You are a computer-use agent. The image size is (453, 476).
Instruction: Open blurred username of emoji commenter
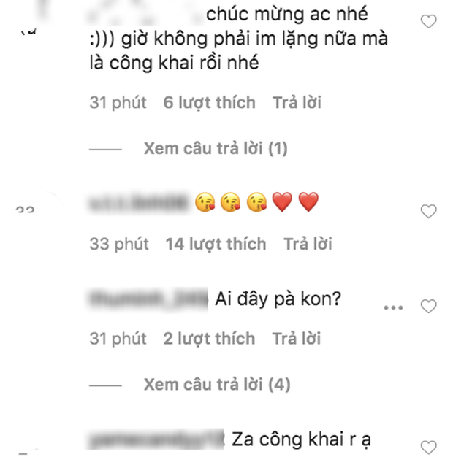(x=139, y=203)
